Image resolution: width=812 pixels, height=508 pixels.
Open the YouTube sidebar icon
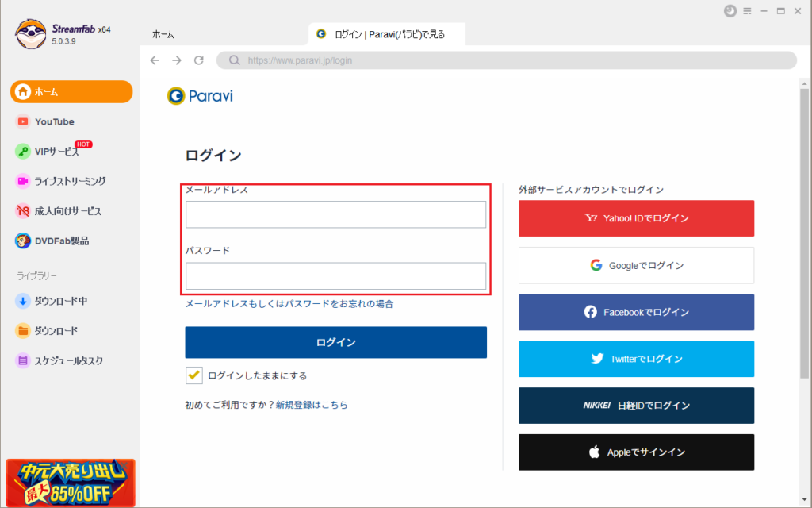(x=23, y=121)
